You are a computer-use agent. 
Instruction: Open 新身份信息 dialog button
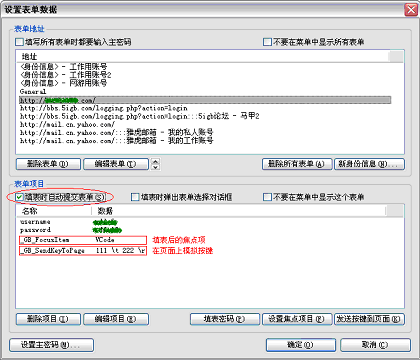coord(369,164)
